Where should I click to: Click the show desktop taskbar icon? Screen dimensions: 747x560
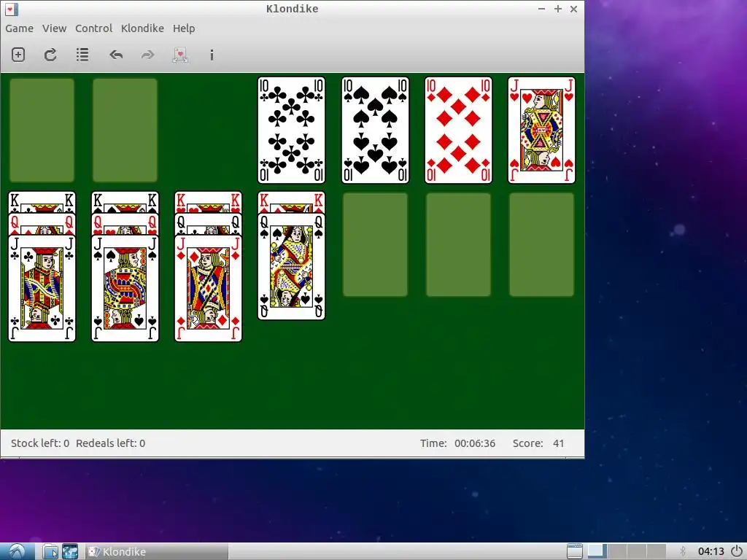[575, 551]
